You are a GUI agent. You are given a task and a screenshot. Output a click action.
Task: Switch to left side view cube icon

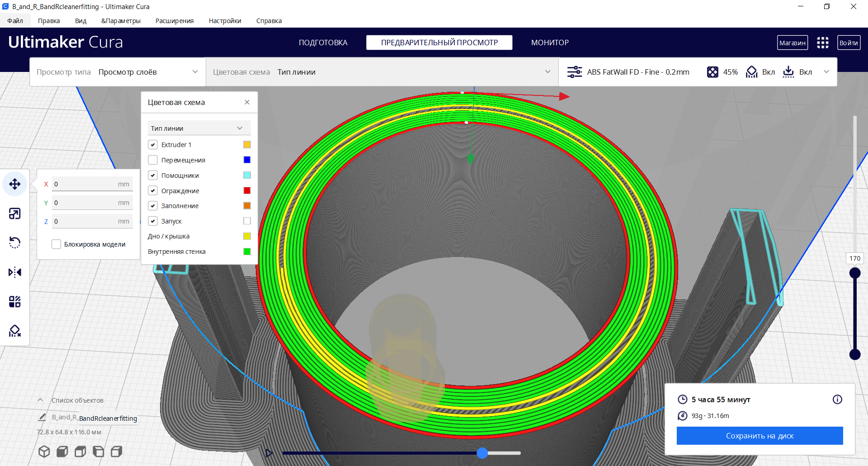click(99, 452)
